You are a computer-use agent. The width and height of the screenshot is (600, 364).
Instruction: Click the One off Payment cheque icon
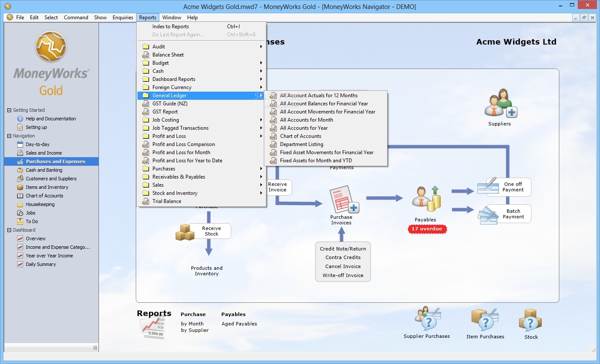point(488,186)
